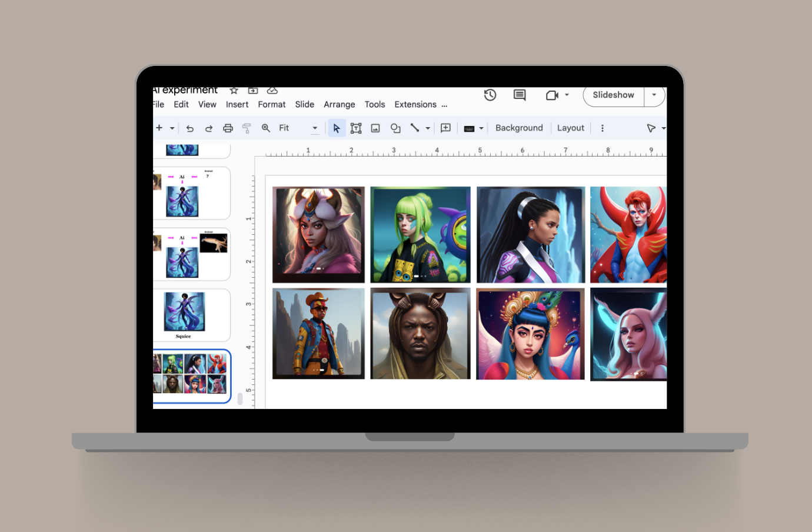Image resolution: width=812 pixels, height=532 pixels.
Task: Click the Zoom magnifier tool
Action: (x=266, y=128)
